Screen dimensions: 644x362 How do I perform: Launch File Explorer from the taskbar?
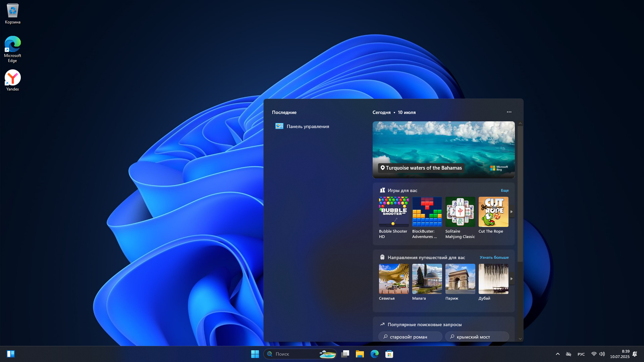coord(360,354)
